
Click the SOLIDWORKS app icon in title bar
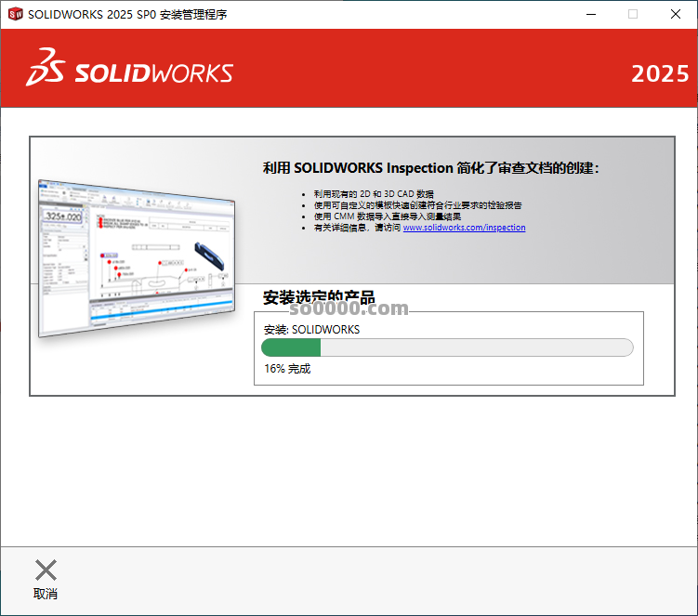pyautogui.click(x=15, y=14)
